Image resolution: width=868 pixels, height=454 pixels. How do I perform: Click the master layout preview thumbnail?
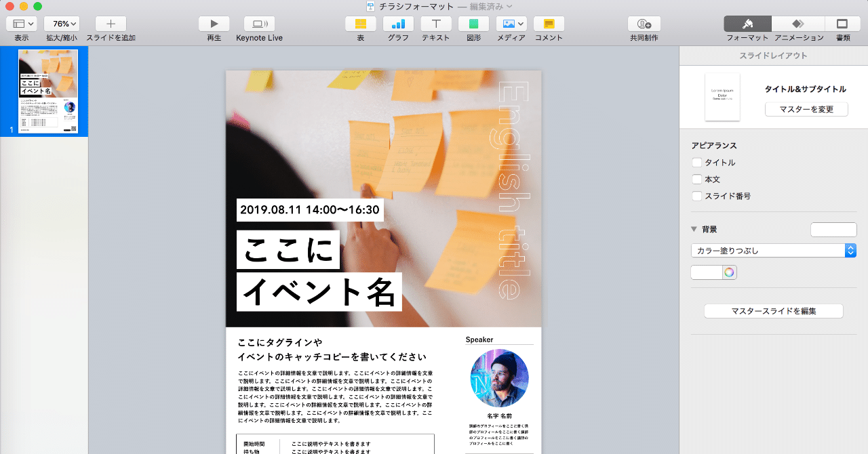[722, 97]
